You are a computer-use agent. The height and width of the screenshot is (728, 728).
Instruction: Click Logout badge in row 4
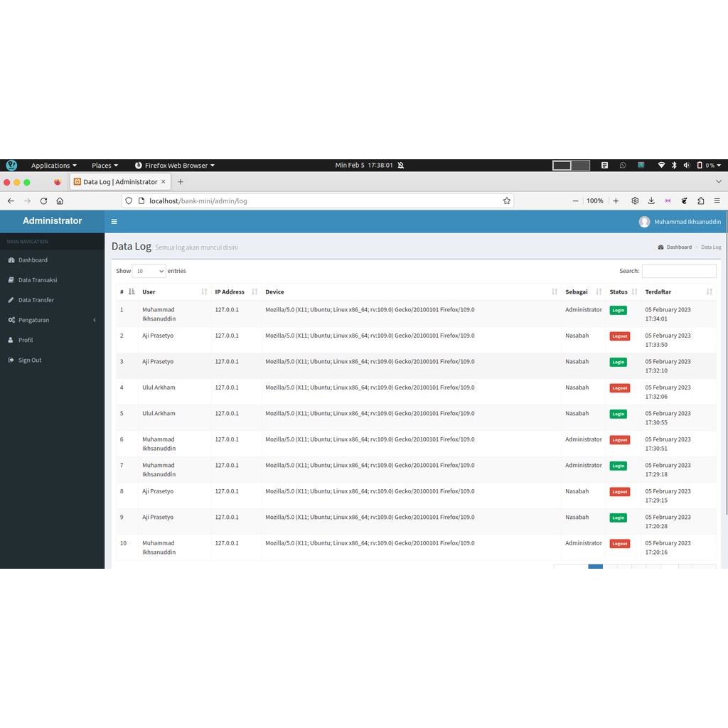[620, 388]
